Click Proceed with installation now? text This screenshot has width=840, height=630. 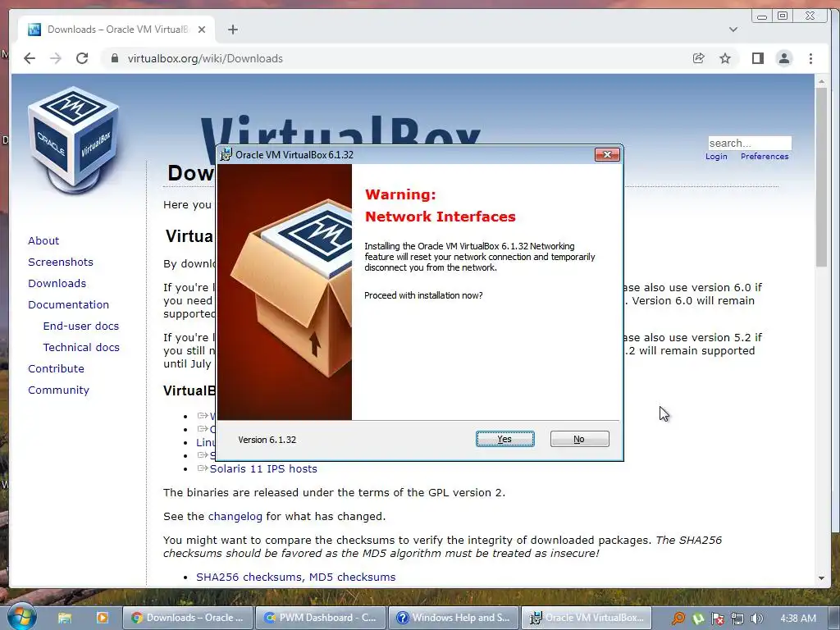(x=423, y=295)
